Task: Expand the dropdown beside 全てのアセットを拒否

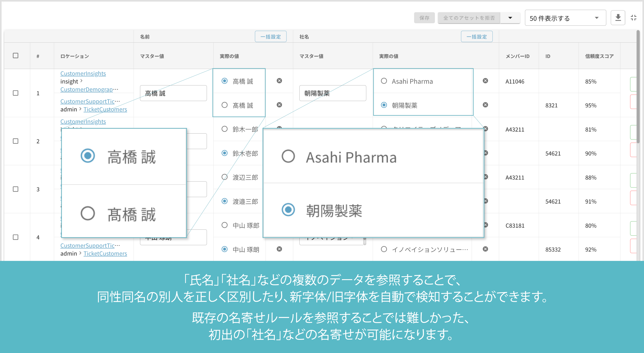Action: coord(510,17)
